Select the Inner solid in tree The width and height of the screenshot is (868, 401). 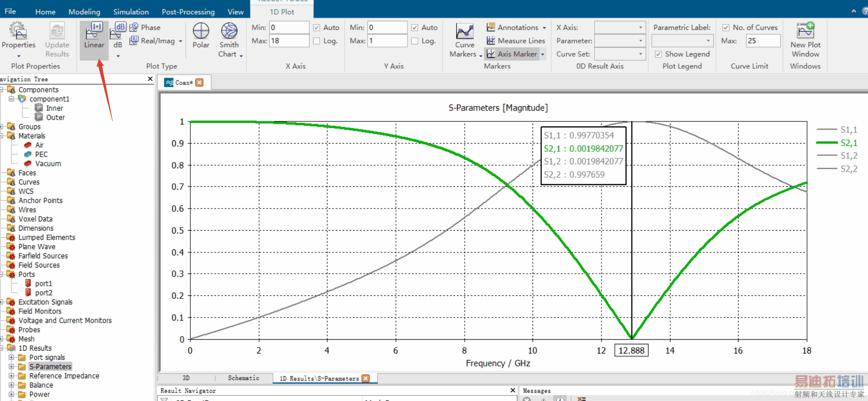tap(49, 108)
